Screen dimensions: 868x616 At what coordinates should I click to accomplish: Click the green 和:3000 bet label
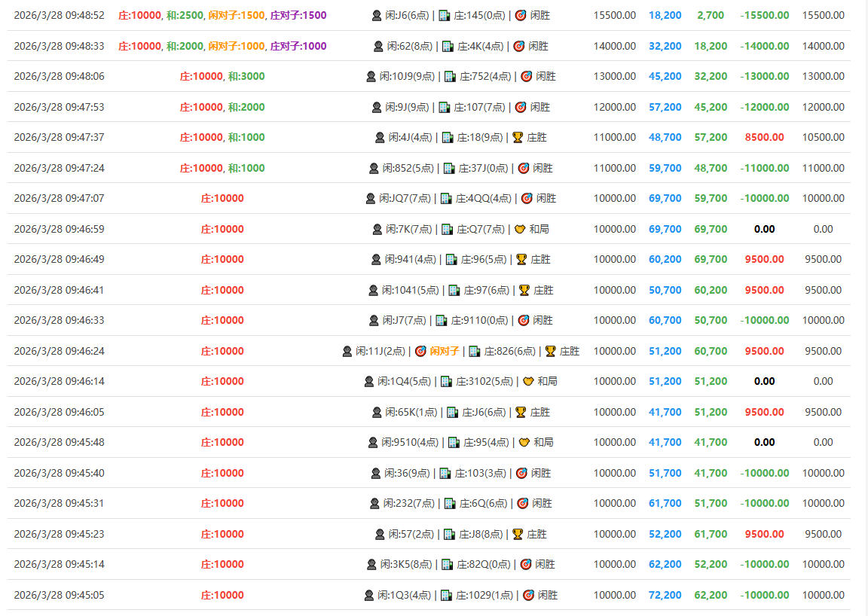[246, 77]
